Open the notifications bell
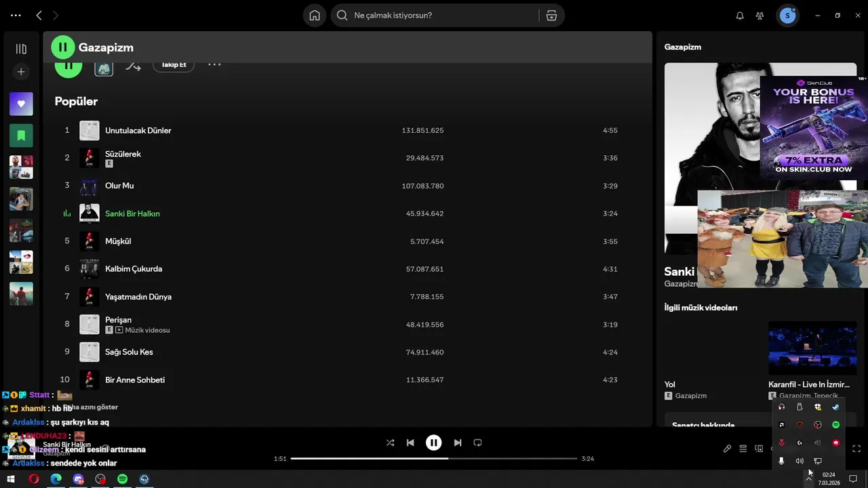The height and width of the screenshot is (488, 868). (x=740, y=15)
